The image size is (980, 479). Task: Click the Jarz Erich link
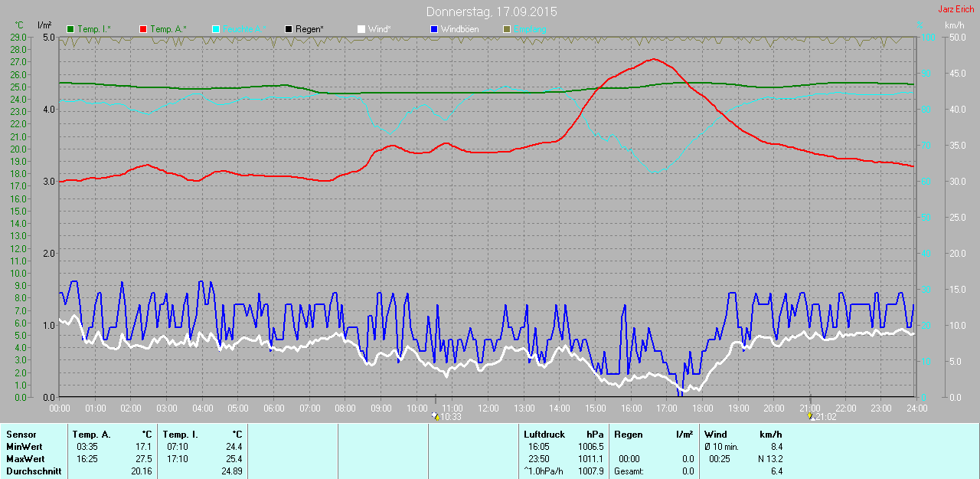[x=957, y=9]
